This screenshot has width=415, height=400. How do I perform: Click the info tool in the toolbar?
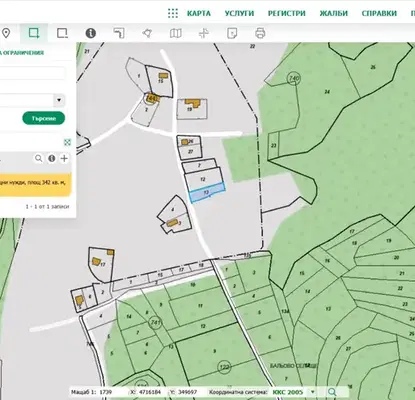(91, 33)
